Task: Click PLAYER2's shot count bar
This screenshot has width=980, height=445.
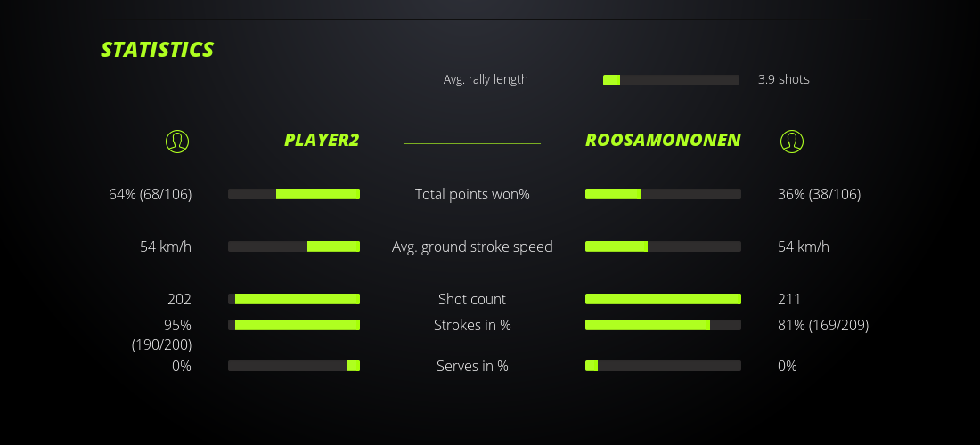Action: (x=294, y=299)
